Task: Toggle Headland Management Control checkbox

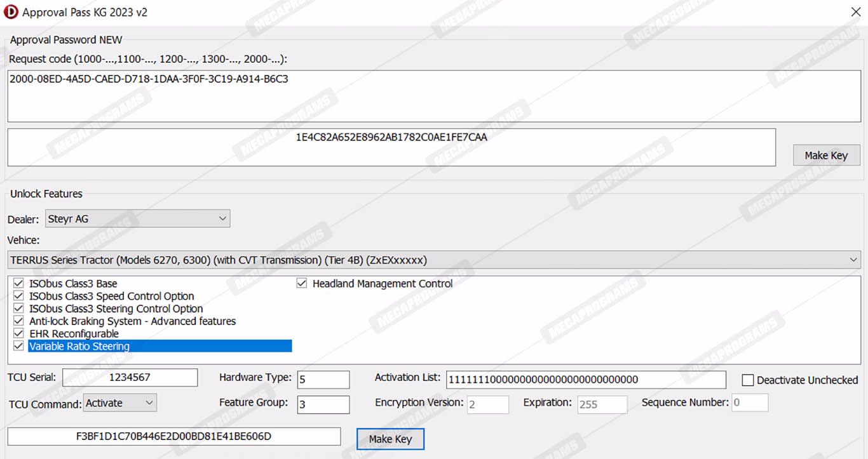Action: (x=302, y=284)
